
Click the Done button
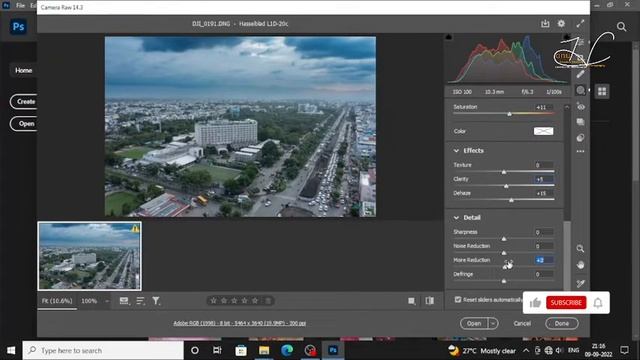coord(562,324)
